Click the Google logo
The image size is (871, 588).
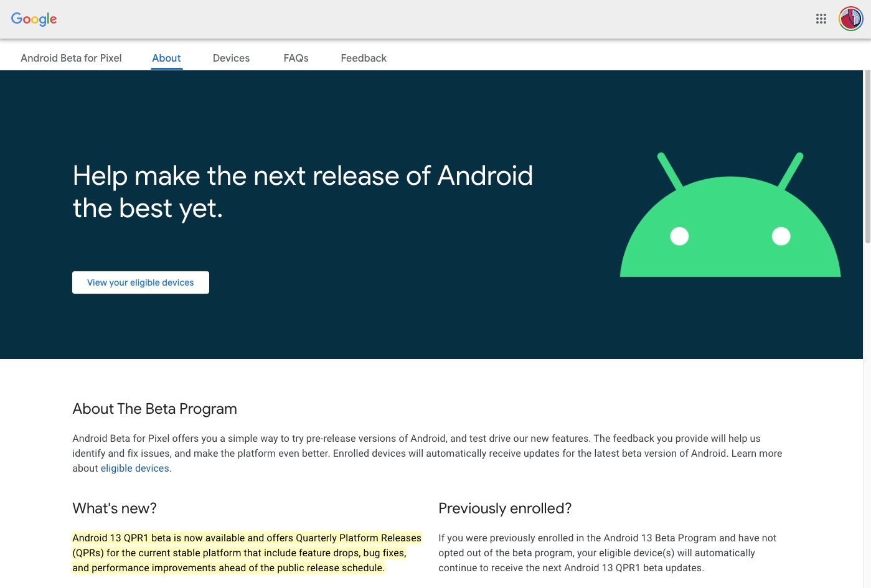(x=34, y=19)
